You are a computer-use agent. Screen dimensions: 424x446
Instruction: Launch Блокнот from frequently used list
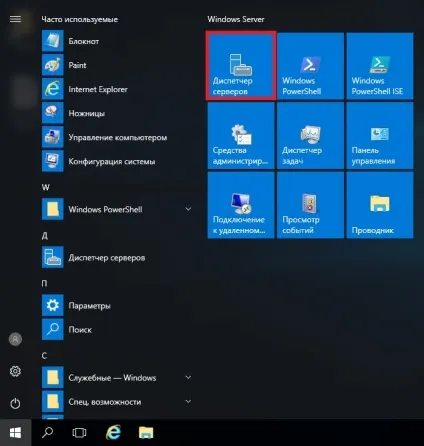coord(117,41)
